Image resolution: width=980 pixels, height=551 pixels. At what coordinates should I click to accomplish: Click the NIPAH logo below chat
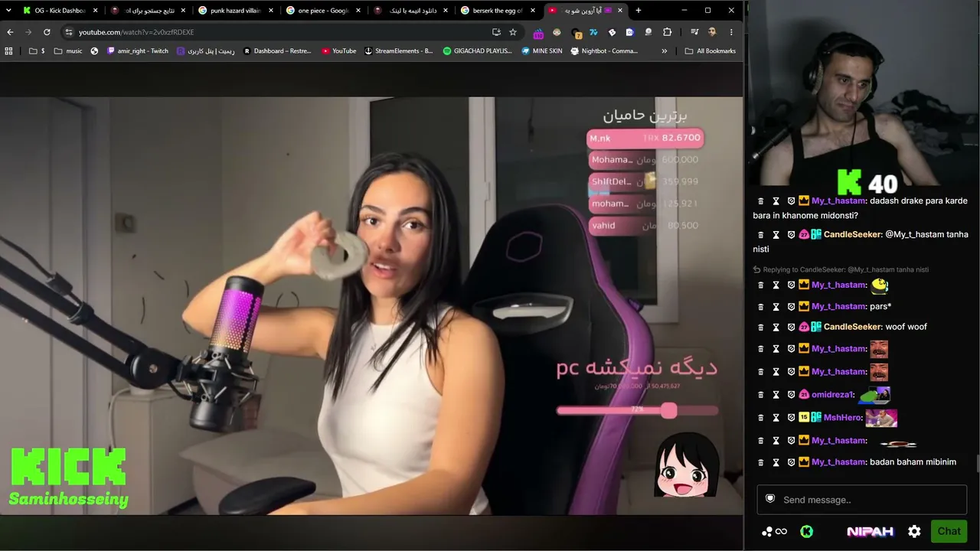[x=870, y=532]
